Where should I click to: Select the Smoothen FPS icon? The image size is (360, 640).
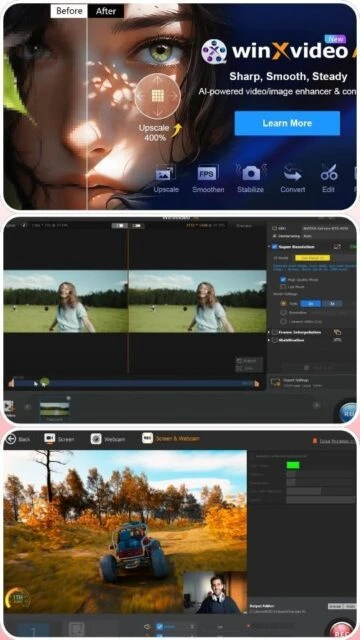coord(208,173)
